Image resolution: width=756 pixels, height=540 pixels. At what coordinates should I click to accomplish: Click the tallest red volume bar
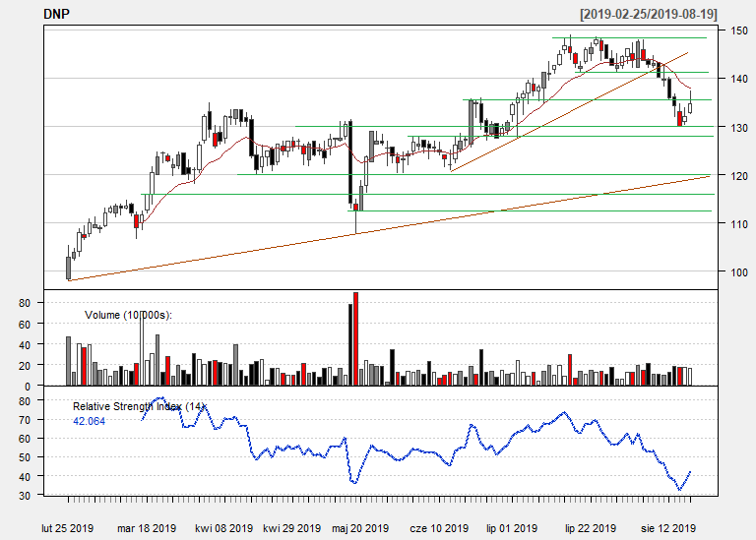pyautogui.click(x=355, y=338)
